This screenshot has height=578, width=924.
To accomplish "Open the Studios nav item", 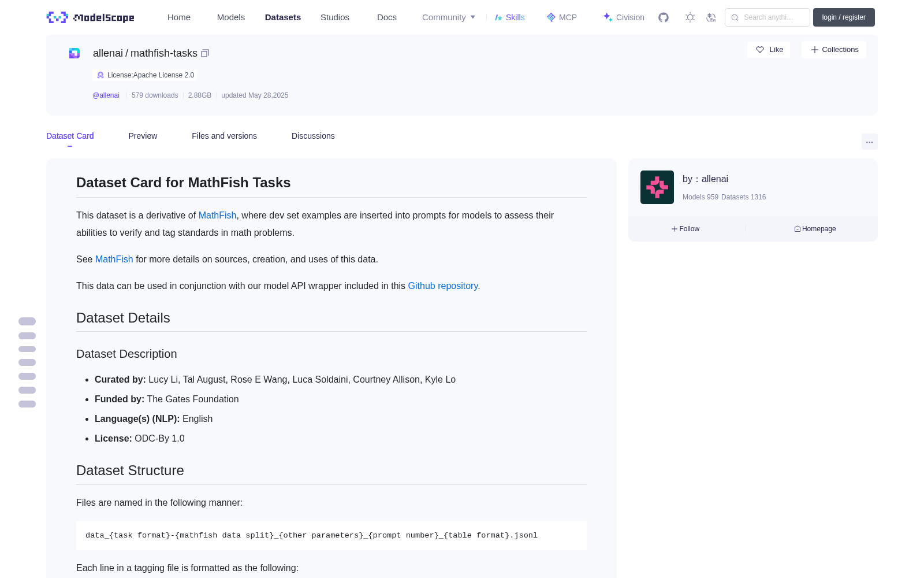I will point(335,17).
